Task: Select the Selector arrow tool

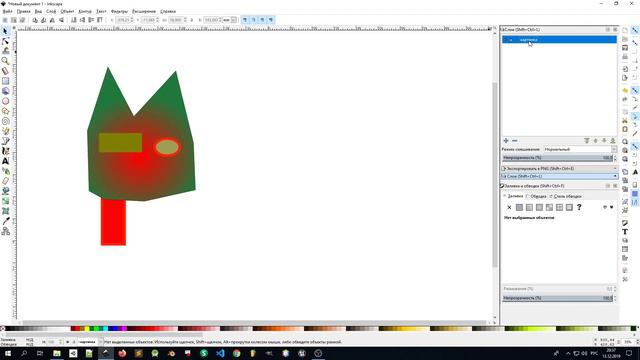Action: [x=5, y=31]
